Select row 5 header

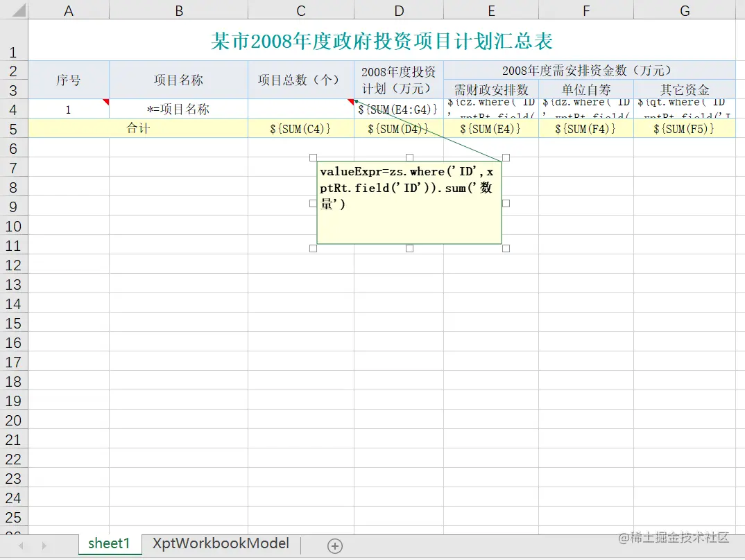click(13, 129)
